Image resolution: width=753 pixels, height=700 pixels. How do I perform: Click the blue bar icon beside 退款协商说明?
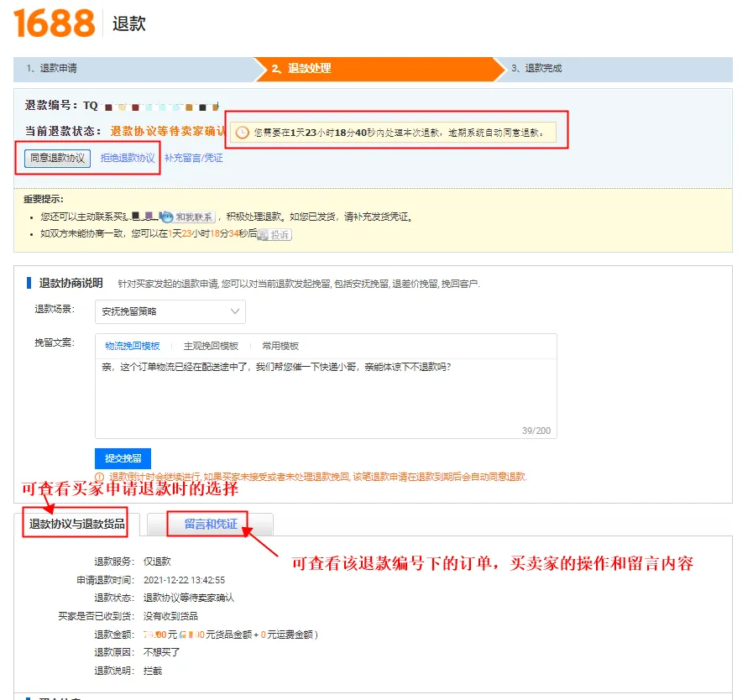(30, 283)
